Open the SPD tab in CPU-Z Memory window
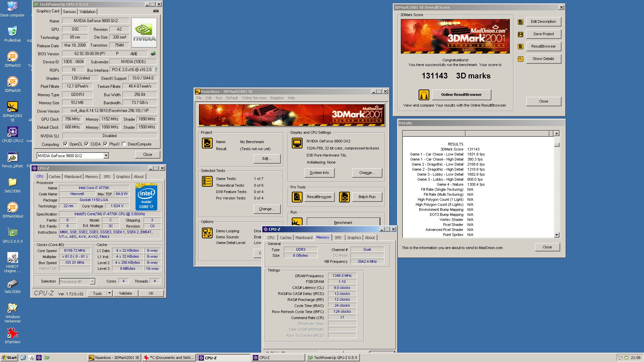This screenshot has height=362, width=644. 338,238
